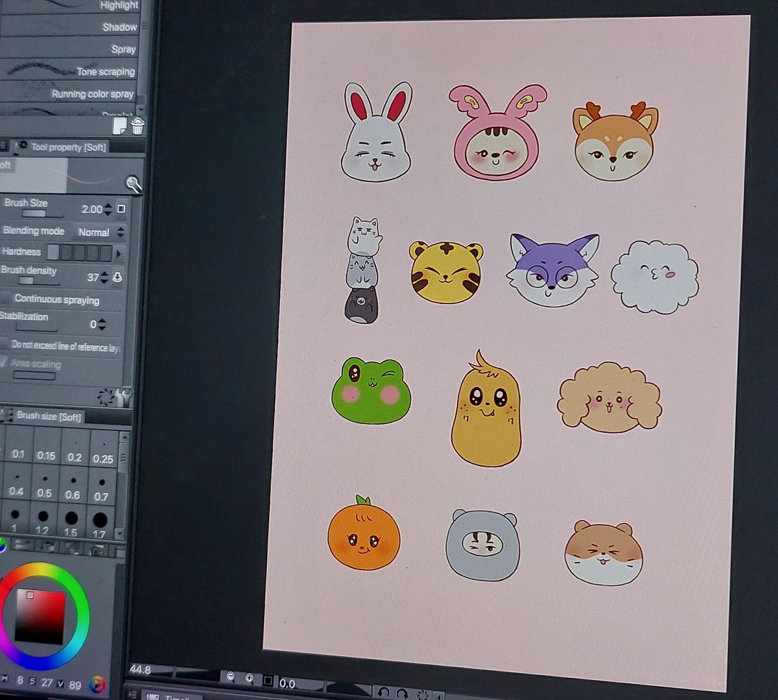The image size is (778, 700).
Task: Toggle the Continuous spraying checkbox
Action: [x=6, y=298]
